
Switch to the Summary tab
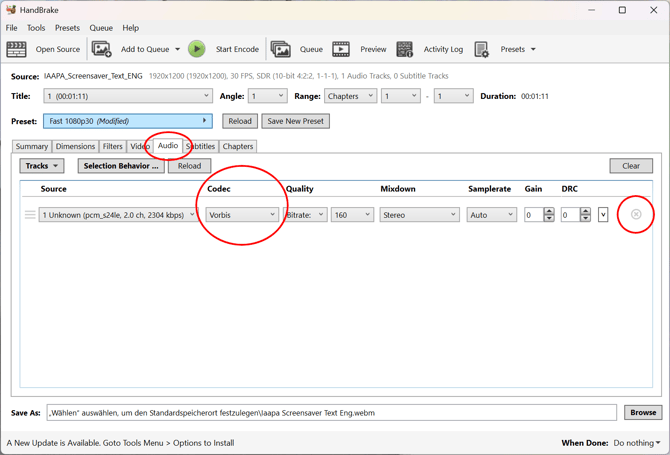[32, 146]
